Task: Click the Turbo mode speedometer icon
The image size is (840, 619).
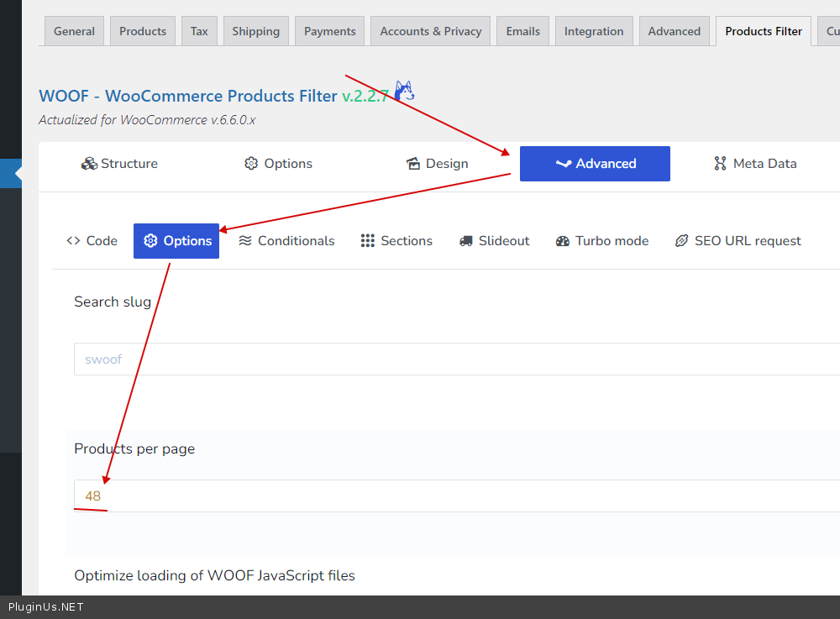Action: tap(563, 241)
